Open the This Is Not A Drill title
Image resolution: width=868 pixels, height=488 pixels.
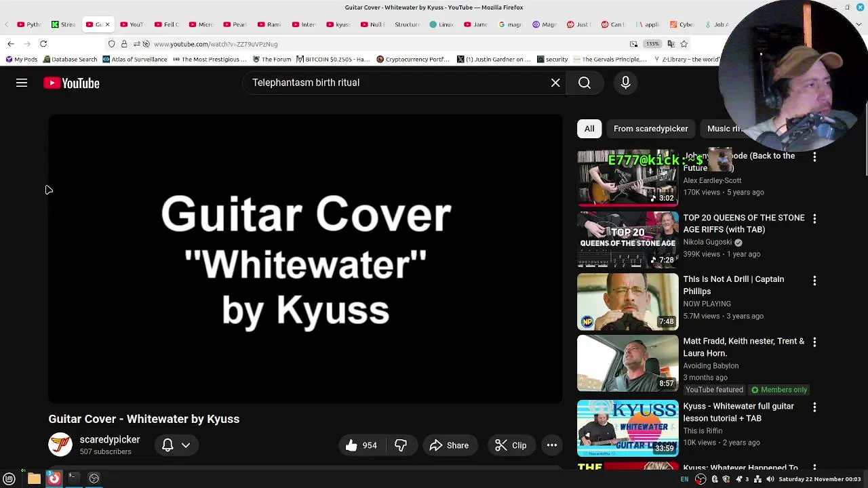click(x=734, y=285)
